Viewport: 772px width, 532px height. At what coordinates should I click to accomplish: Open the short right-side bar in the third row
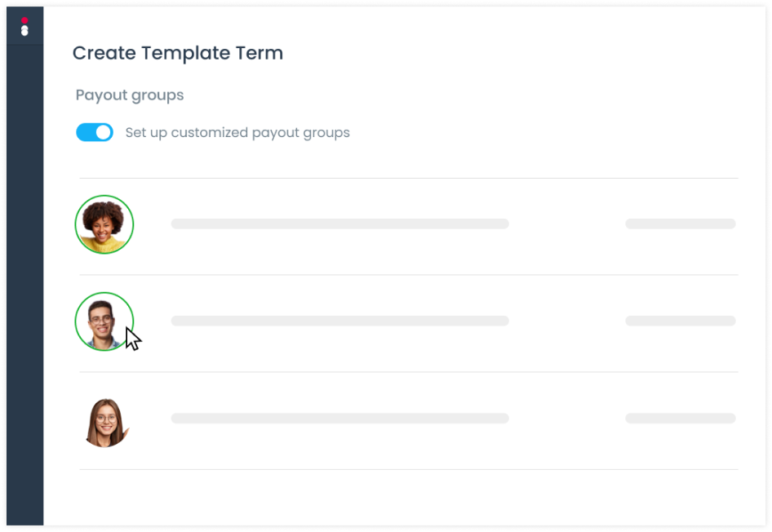[680, 418]
